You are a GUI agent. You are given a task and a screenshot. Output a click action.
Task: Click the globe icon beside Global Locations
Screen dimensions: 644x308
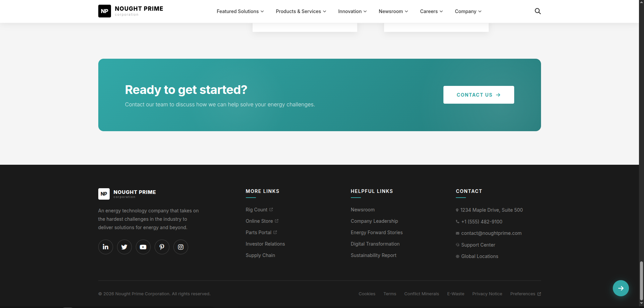(x=457, y=256)
